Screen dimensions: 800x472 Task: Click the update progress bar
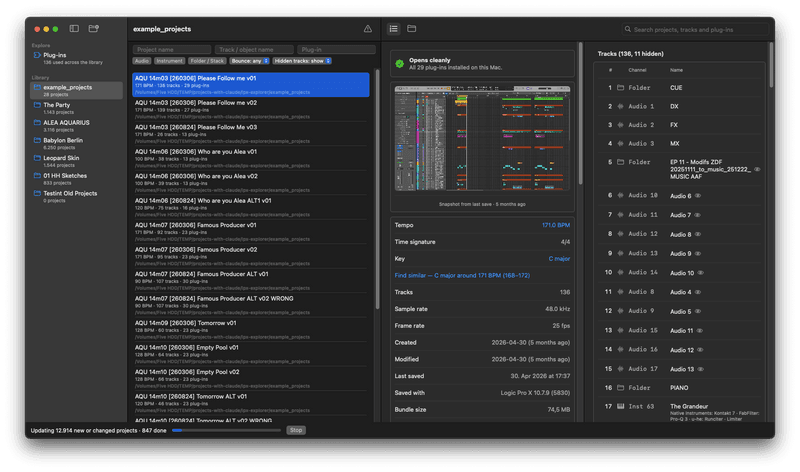227,430
